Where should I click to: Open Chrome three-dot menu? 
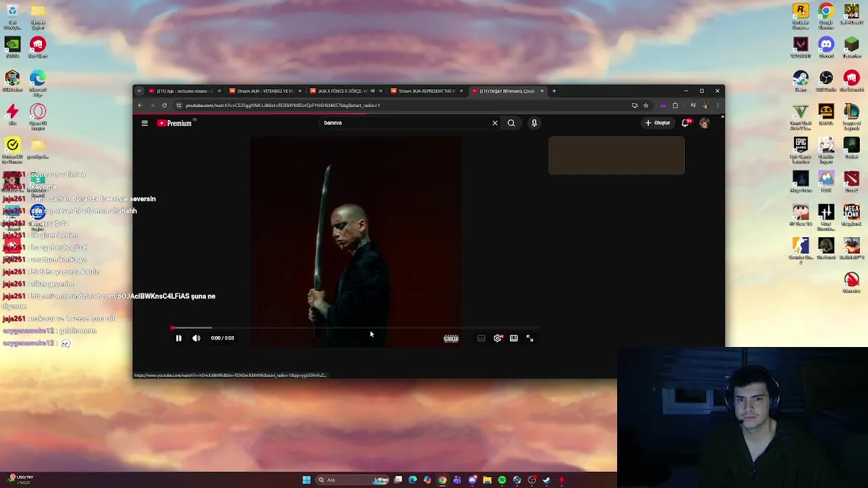point(717,105)
